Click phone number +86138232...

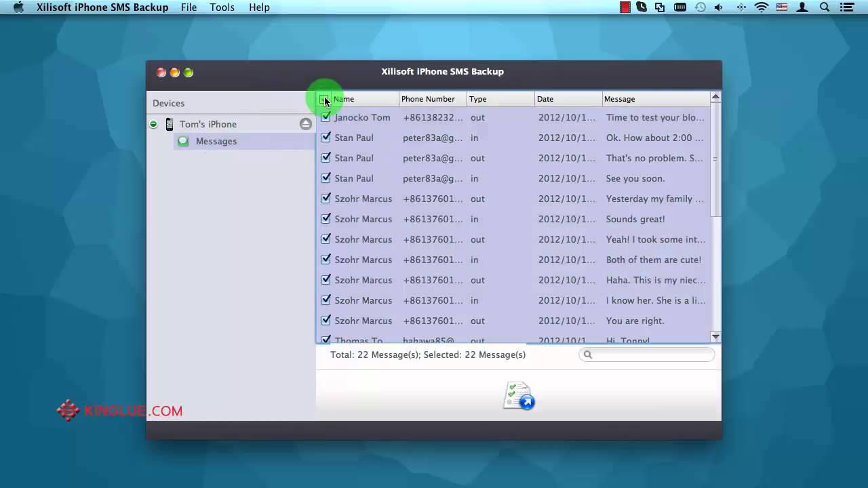pyautogui.click(x=433, y=117)
